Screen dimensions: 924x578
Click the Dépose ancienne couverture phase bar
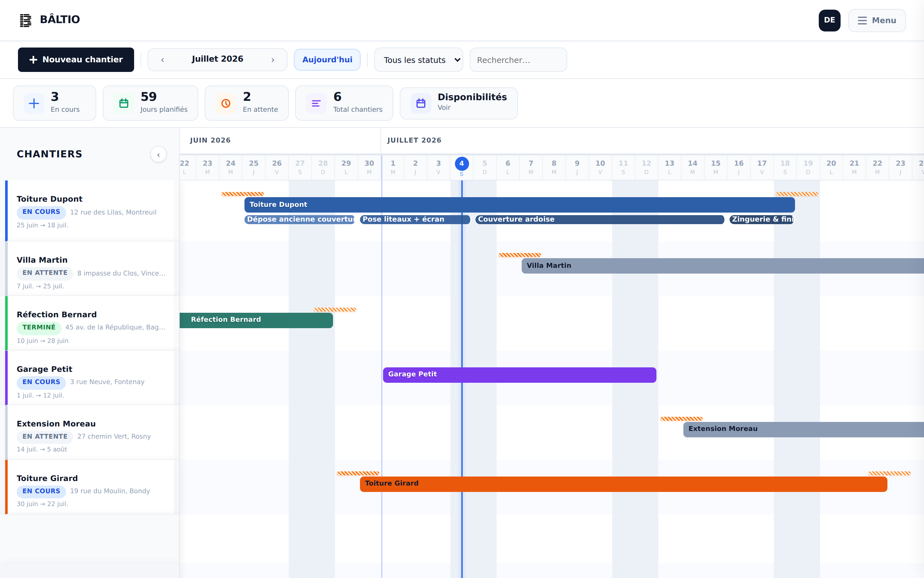[x=300, y=219]
